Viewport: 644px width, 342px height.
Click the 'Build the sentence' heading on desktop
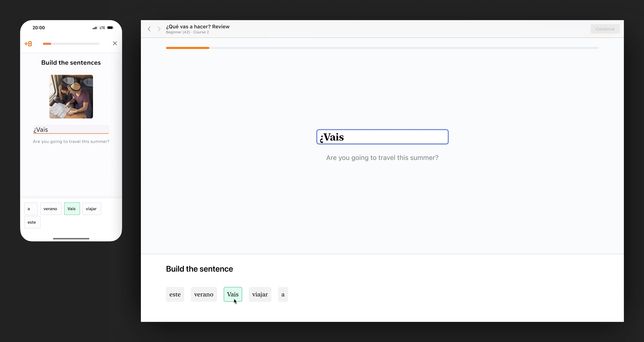(199, 269)
